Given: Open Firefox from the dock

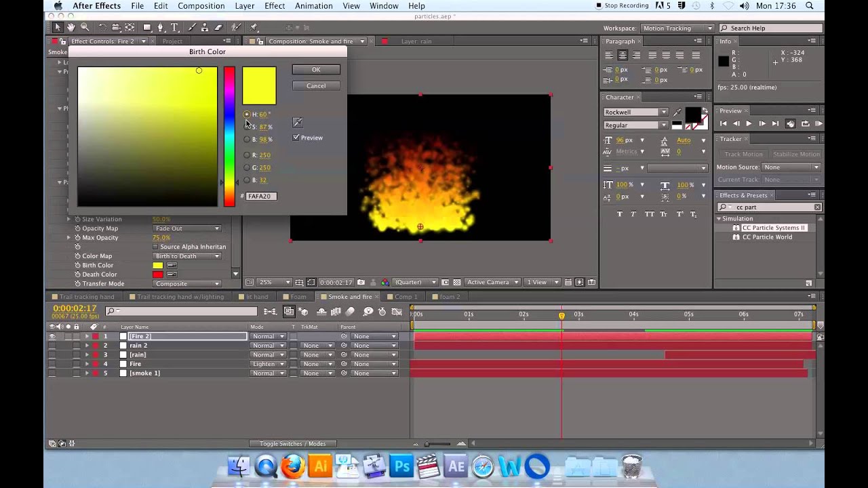Looking at the screenshot, I should [293, 466].
